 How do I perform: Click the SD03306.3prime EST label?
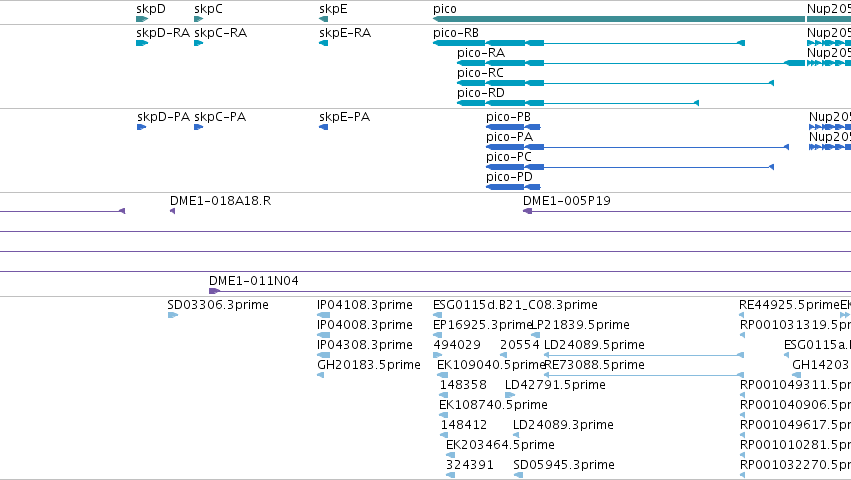pyautogui.click(x=218, y=305)
